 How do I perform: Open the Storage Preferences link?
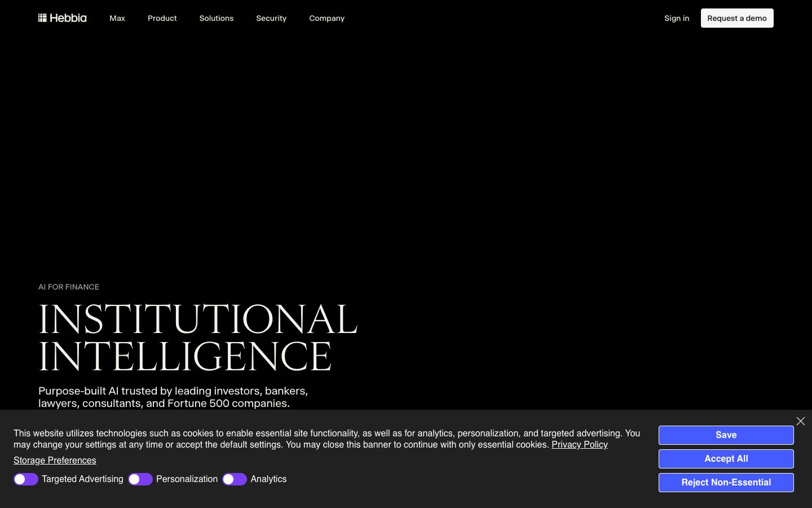pos(55,461)
